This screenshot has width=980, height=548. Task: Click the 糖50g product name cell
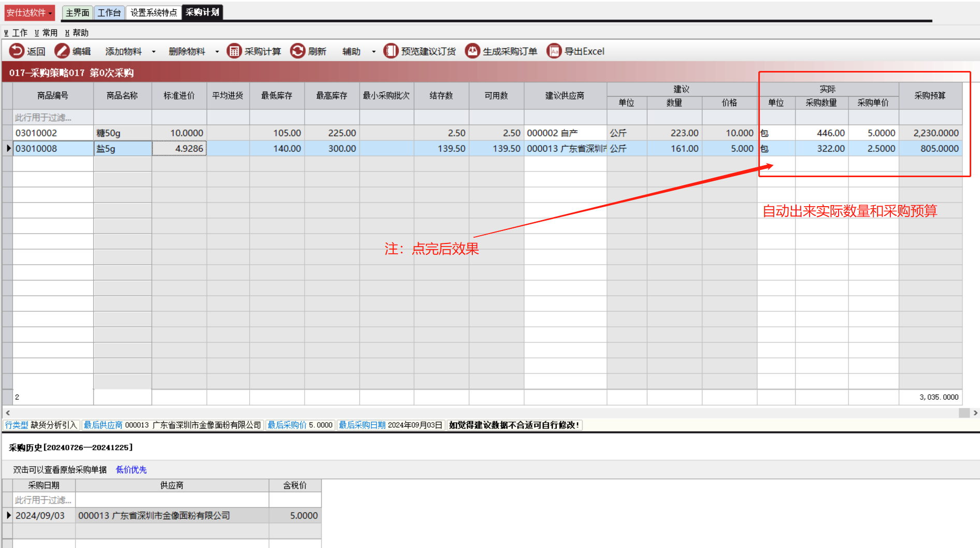[x=122, y=133]
